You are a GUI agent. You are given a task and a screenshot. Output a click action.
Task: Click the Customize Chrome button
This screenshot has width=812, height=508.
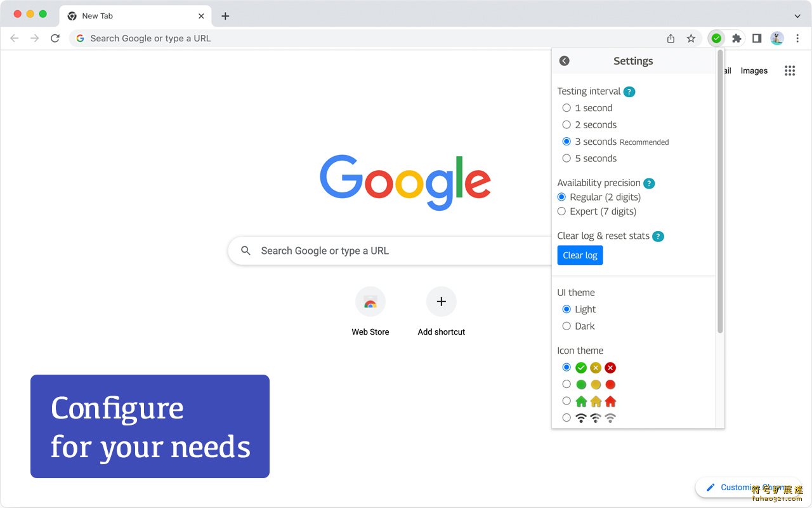pyautogui.click(x=749, y=487)
